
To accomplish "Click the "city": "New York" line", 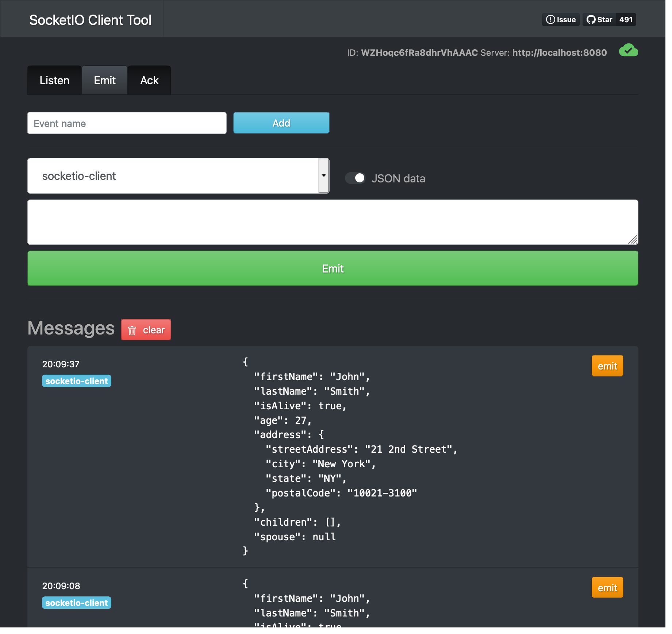I will (x=320, y=464).
